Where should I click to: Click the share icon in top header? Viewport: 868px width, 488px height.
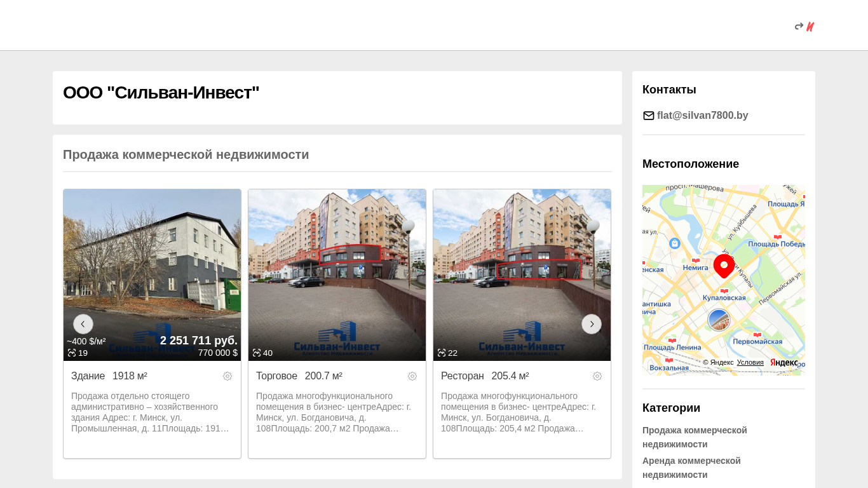tap(799, 27)
